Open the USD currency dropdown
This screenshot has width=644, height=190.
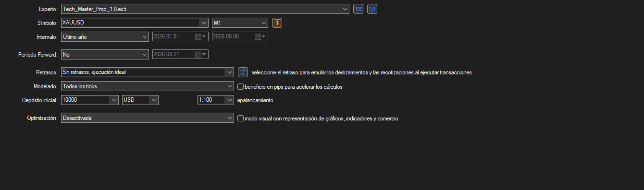tap(140, 100)
